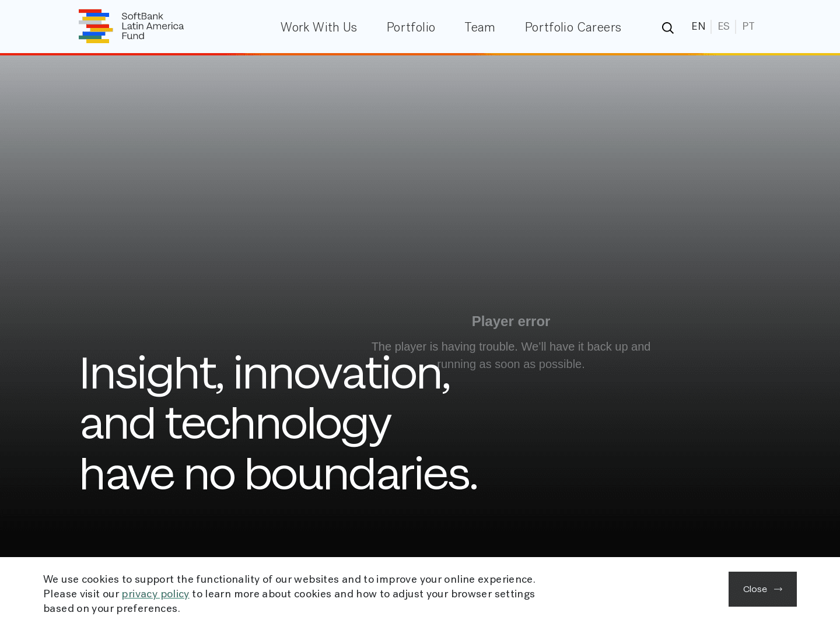Viewport: 840px width, 630px height.
Task: Click the SoftBank striped logo icon
Action: (x=96, y=26)
